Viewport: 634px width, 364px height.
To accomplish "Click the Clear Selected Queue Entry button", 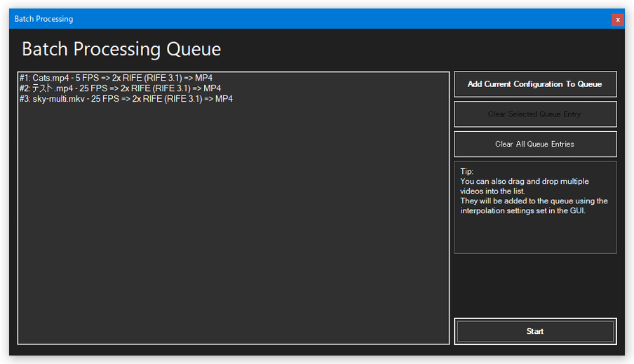I will [535, 114].
